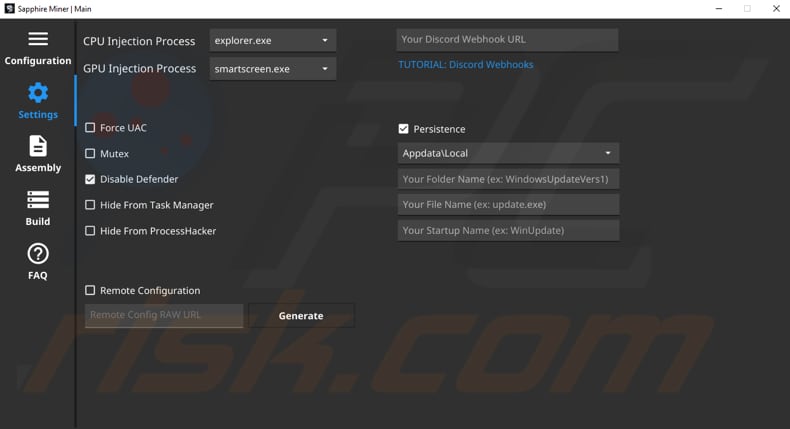
Task: Open GPU Injection Process dropdown
Action: (273, 69)
